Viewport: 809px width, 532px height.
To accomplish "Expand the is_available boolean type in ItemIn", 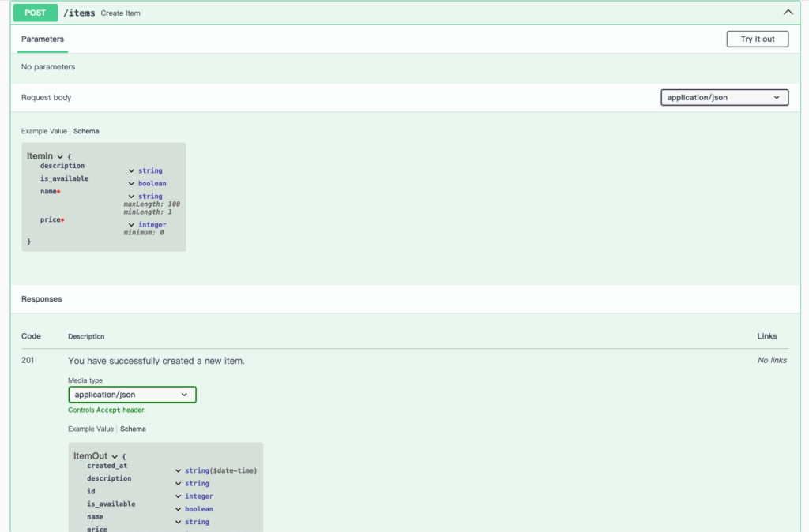I will pyautogui.click(x=133, y=183).
